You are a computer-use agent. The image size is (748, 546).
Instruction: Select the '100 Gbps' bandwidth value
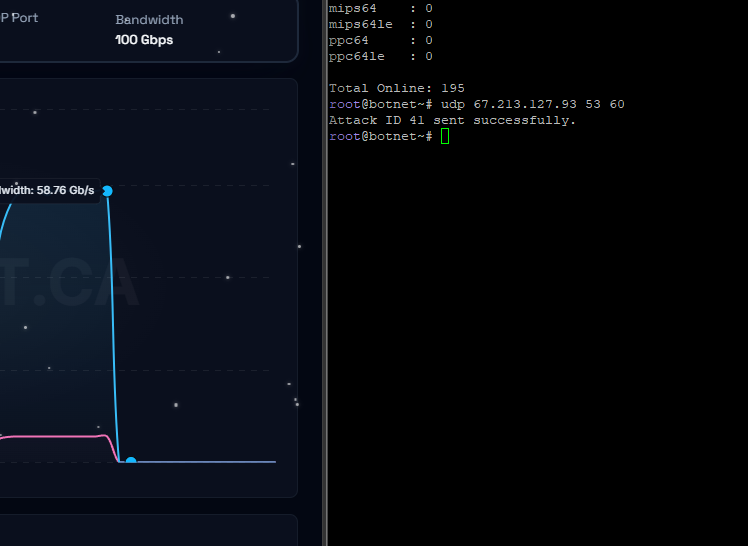pos(144,40)
